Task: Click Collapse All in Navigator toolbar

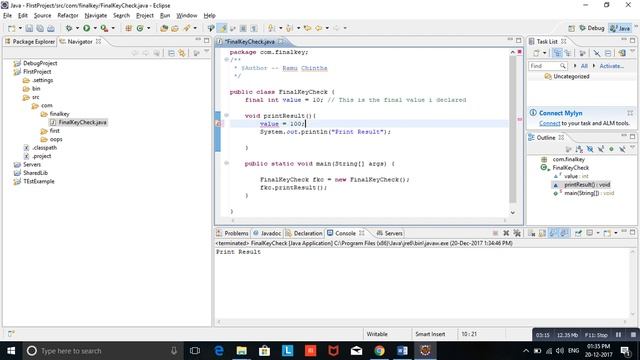Action: (x=171, y=53)
